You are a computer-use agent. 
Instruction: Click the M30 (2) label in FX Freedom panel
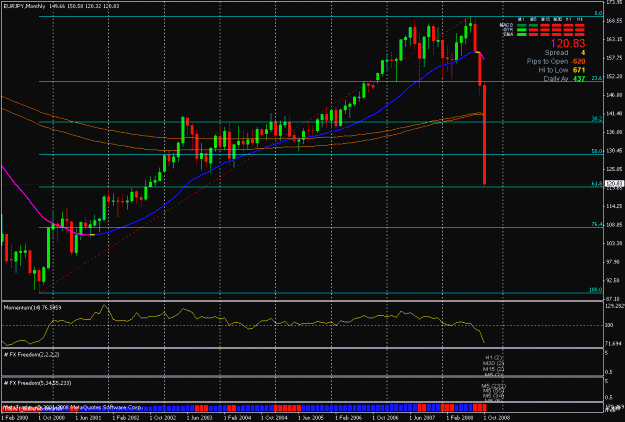pyautogui.click(x=493, y=363)
